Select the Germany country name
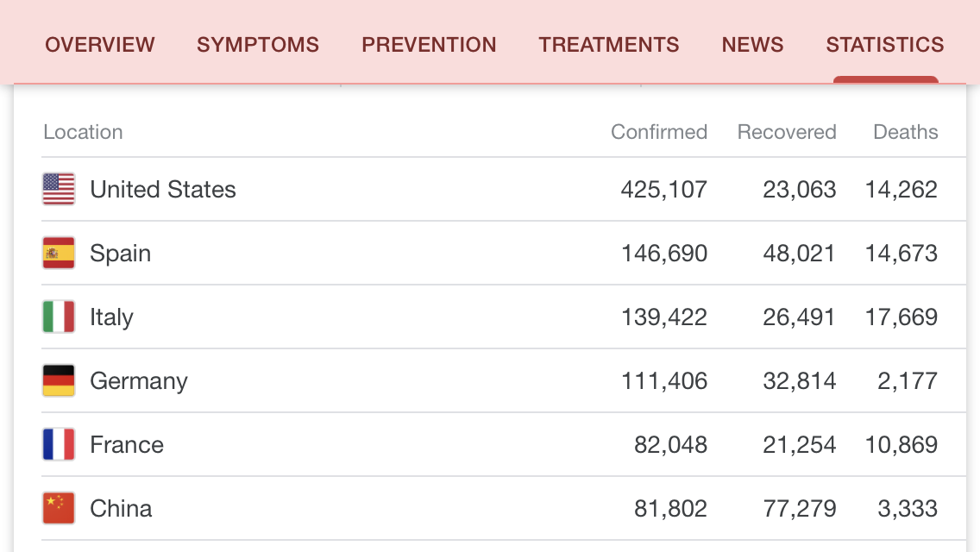The width and height of the screenshot is (980, 552). pos(139,381)
